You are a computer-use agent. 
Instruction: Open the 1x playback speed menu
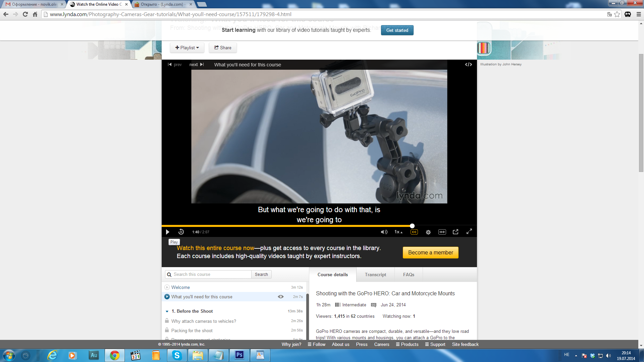(398, 232)
